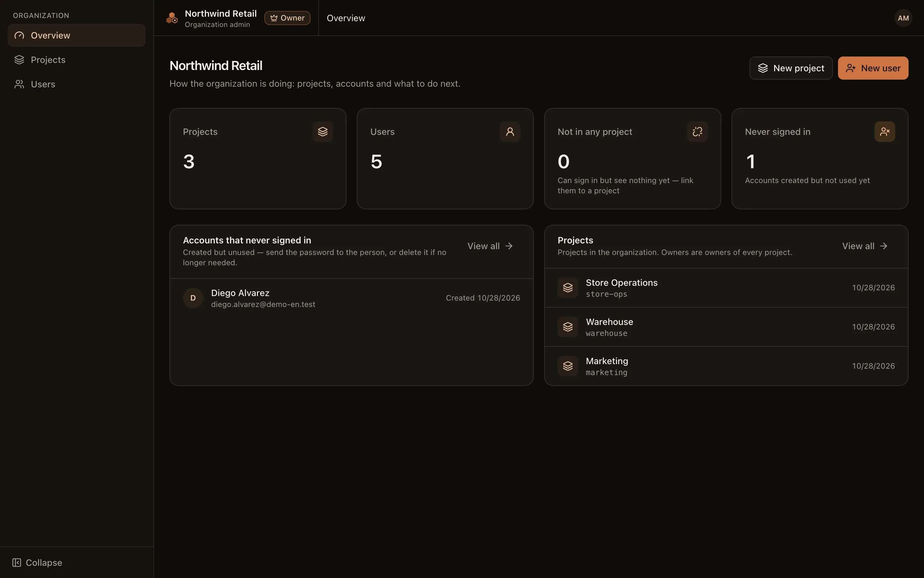Click the diego.alvarez@demo-en.test email

[x=263, y=304]
